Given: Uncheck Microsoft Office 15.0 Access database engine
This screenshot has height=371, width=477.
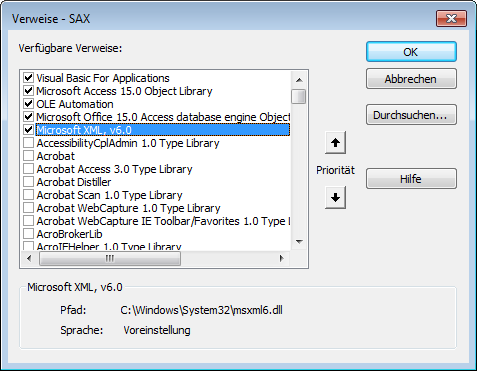Looking at the screenshot, I should pos(28,117).
